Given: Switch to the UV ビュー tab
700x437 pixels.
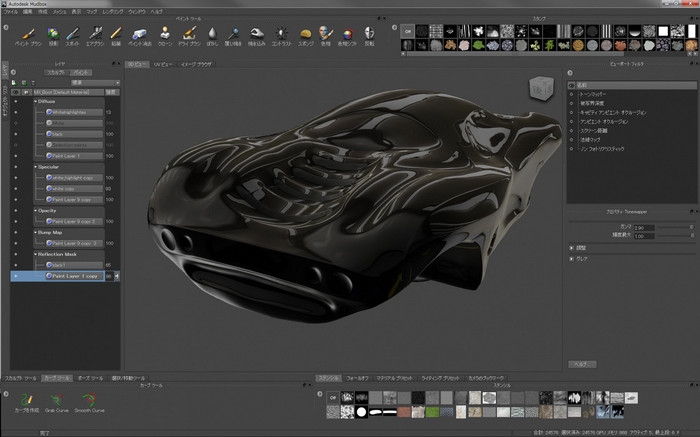Looking at the screenshot, I should (162, 63).
